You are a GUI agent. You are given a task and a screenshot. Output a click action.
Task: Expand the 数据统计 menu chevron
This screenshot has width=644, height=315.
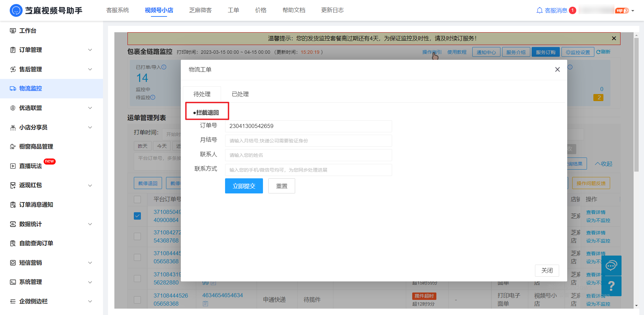point(90,224)
